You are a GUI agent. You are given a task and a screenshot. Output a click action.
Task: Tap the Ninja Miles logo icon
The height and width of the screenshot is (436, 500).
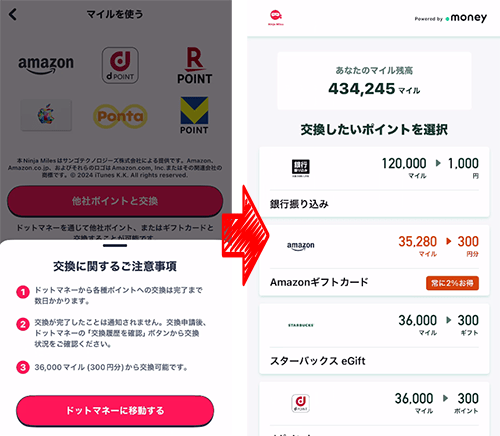coord(276,17)
